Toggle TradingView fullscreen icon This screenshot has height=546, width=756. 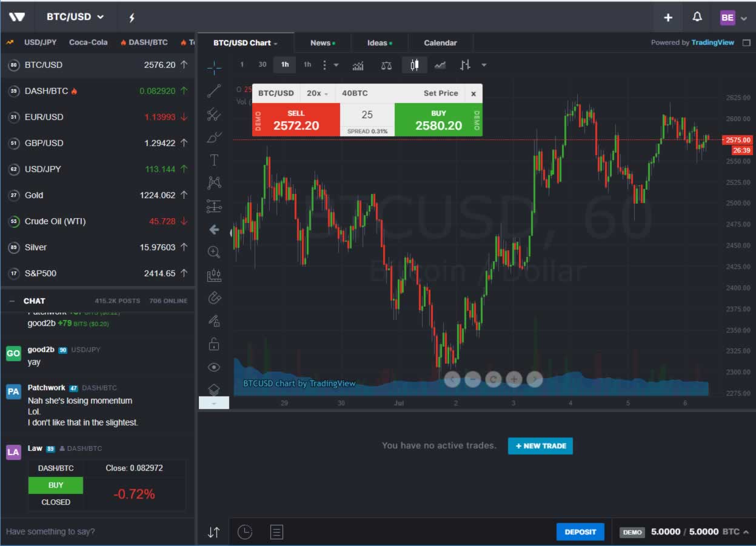(x=746, y=42)
